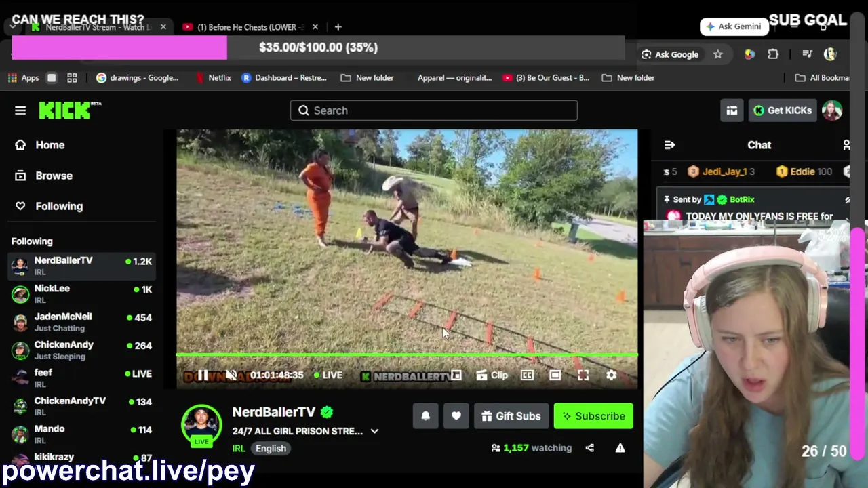Bookmark this page with the star
868x488 pixels.
(718, 54)
